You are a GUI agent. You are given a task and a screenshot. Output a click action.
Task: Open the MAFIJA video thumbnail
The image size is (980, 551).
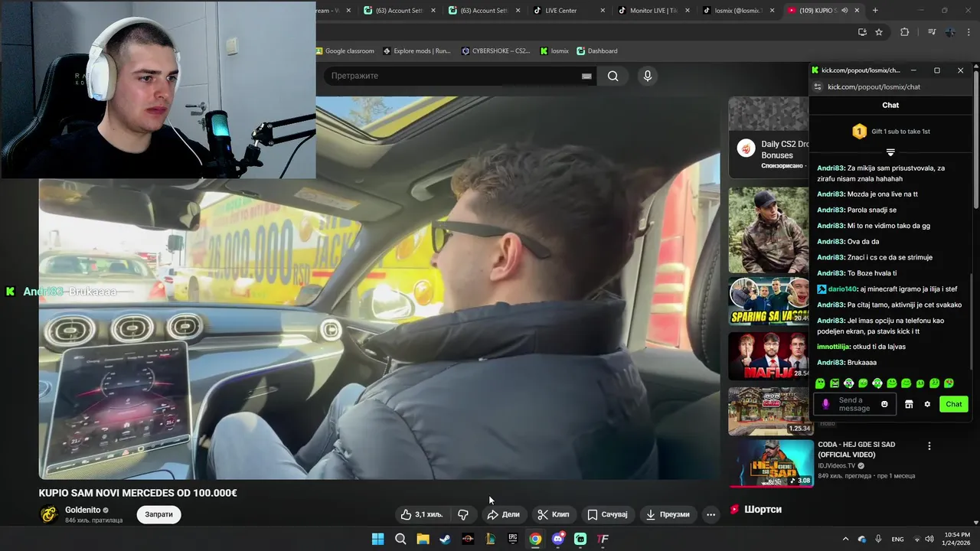click(769, 356)
